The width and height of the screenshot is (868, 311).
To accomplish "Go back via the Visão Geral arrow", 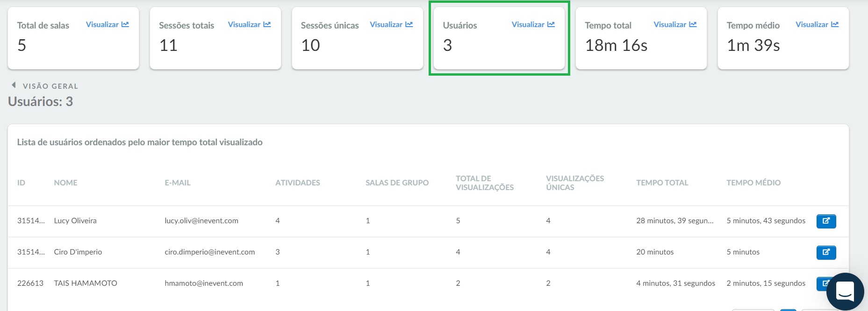I will click(x=14, y=85).
